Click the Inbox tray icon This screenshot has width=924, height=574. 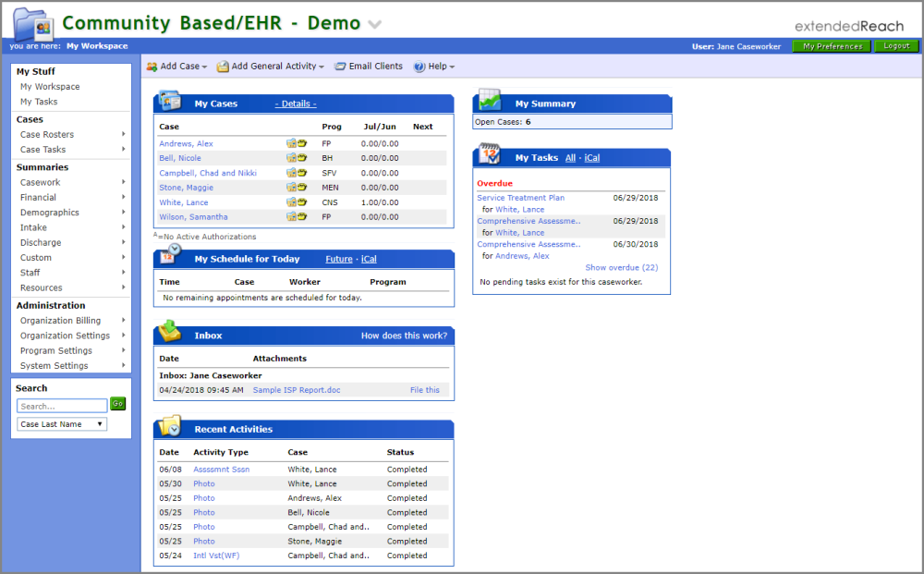(170, 331)
